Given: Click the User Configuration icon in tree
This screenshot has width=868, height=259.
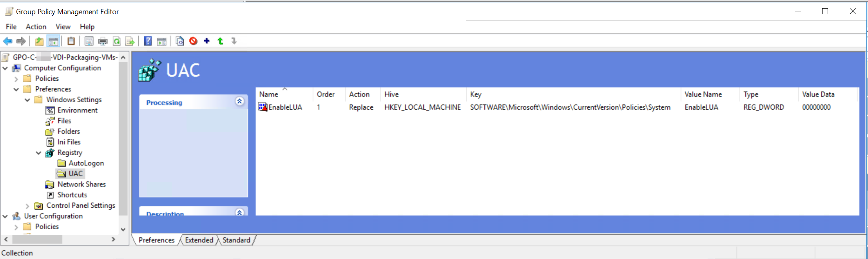Looking at the screenshot, I should click(16, 216).
